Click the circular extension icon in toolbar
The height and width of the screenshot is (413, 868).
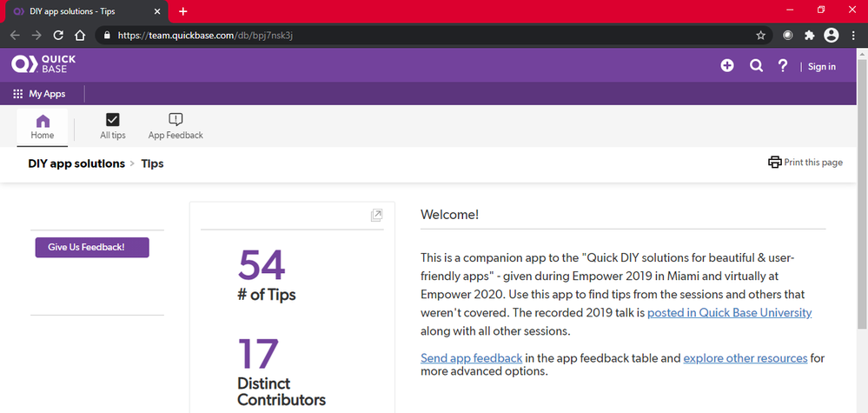[788, 36]
